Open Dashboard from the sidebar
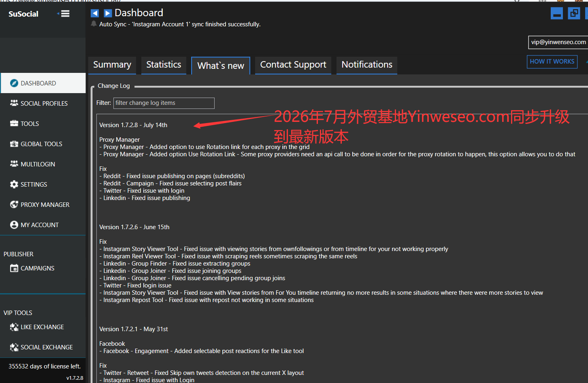588x383 pixels. 43,83
